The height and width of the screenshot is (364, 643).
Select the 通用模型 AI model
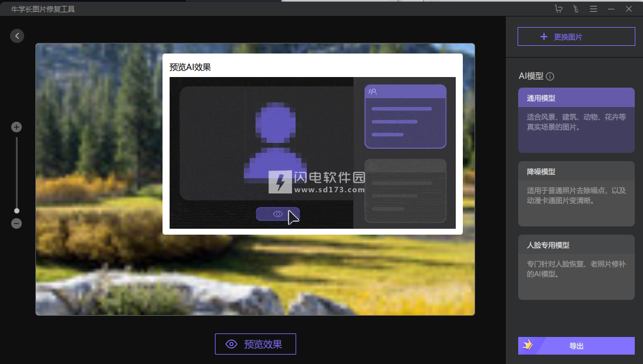tap(576, 120)
